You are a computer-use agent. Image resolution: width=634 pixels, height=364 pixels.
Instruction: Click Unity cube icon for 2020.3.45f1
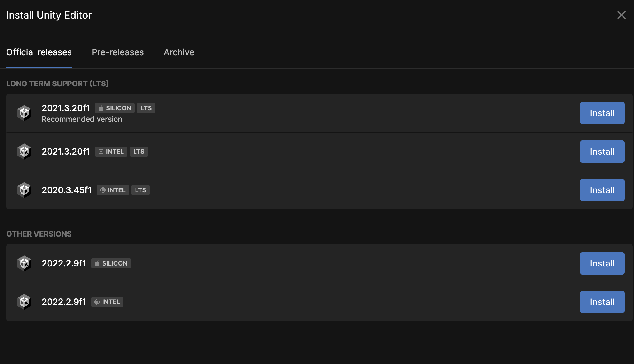(x=24, y=190)
